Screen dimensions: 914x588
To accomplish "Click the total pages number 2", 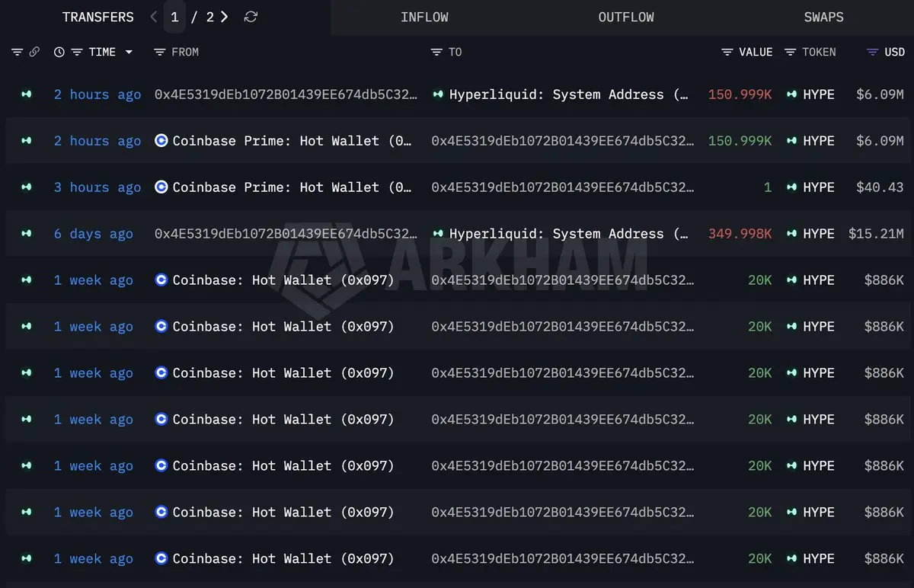I will point(209,17).
